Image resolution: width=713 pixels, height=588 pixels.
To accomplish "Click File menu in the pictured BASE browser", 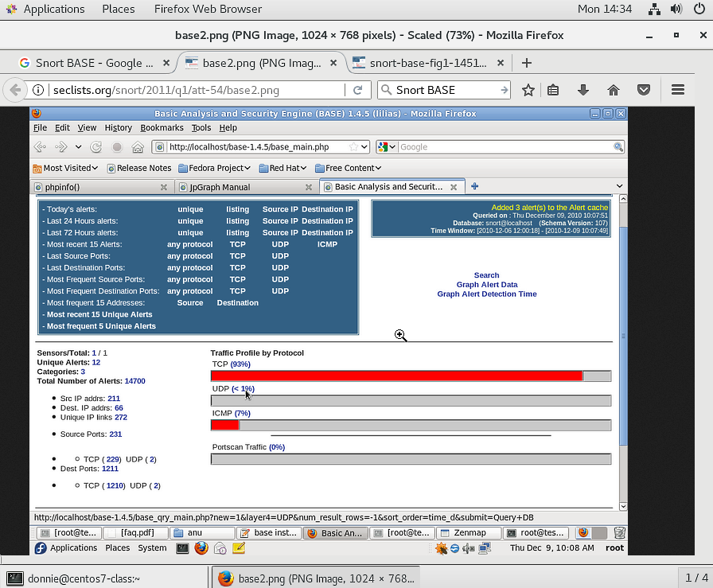I will point(40,128).
